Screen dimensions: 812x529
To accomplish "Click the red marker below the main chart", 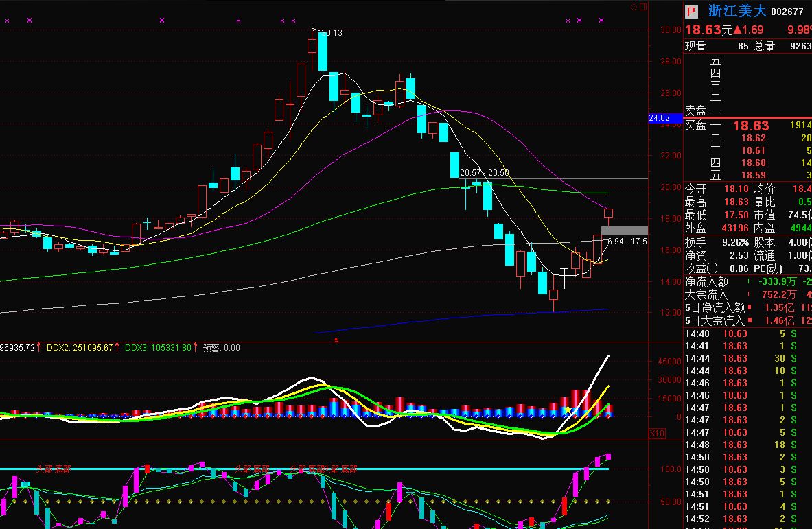I will click(x=336, y=340).
